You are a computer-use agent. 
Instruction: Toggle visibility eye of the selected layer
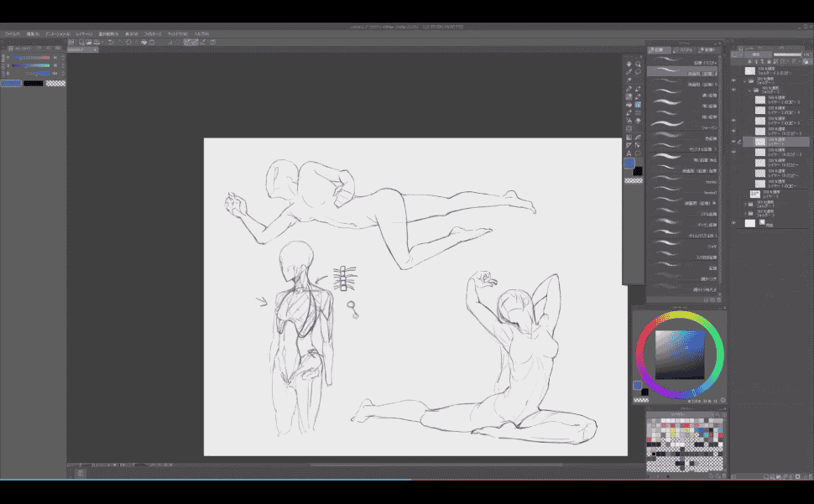[733, 142]
